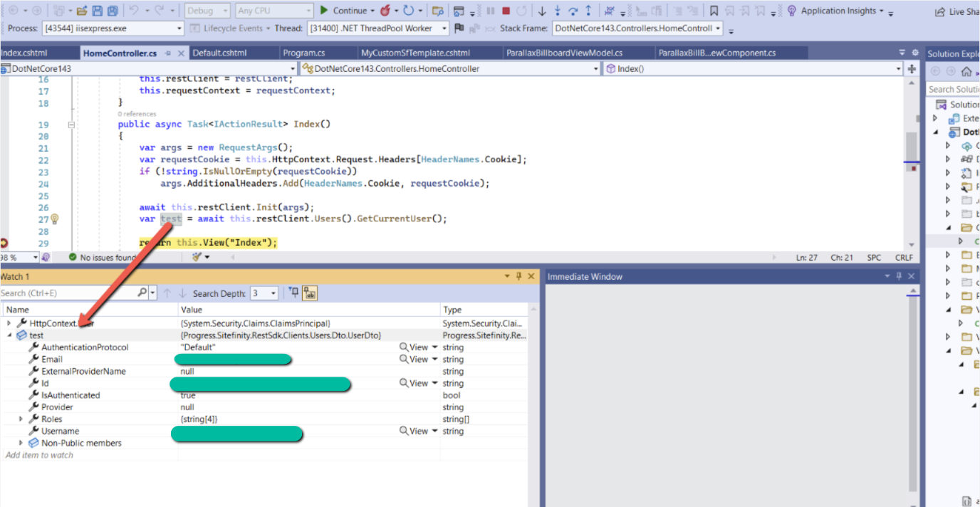The width and height of the screenshot is (980, 507).
Task: Toggle the highlighted Watch toolbar button
Action: coord(310,293)
